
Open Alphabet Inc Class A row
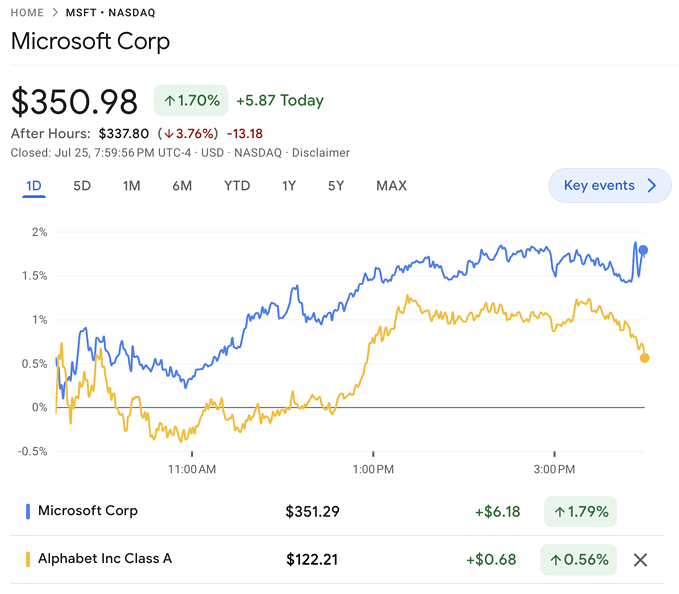click(105, 559)
